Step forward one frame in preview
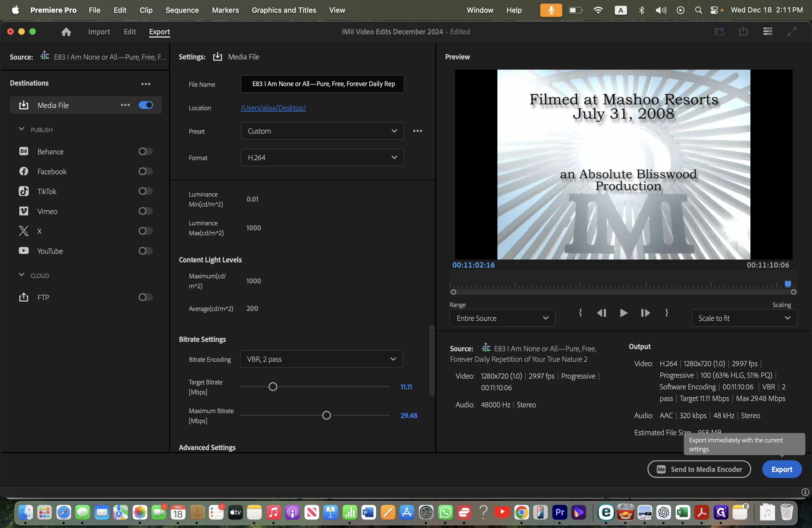Screen dimensions: 812x528 point(645,313)
